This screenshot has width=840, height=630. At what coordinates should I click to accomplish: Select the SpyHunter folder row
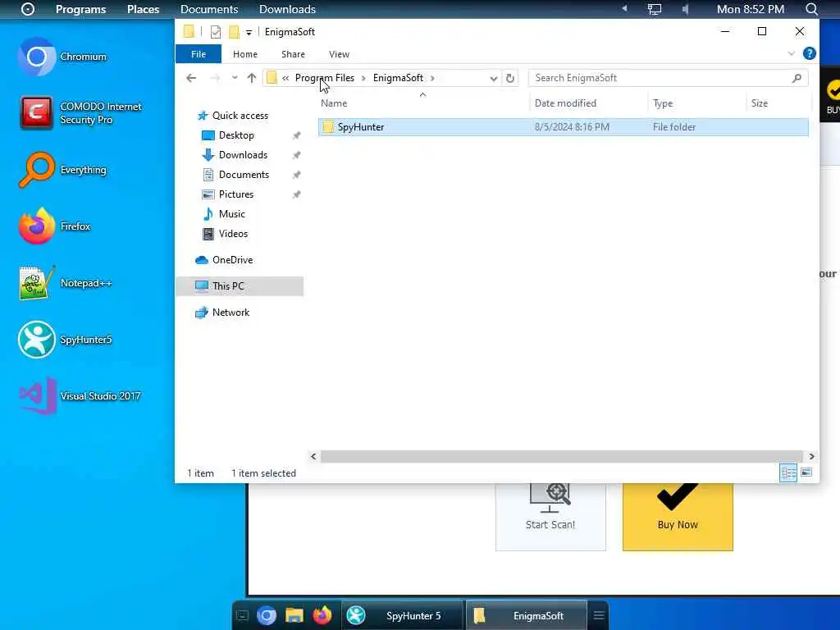click(x=563, y=127)
